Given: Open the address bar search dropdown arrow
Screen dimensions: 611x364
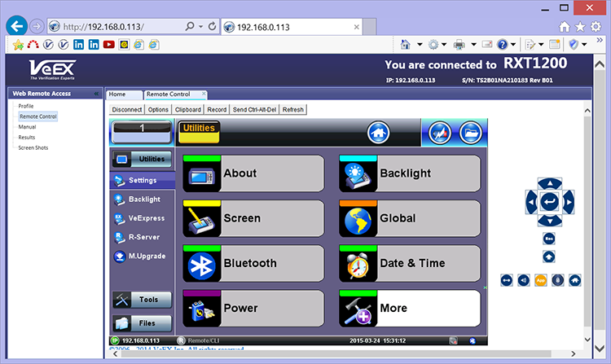Looking at the screenshot, I should point(200,27).
